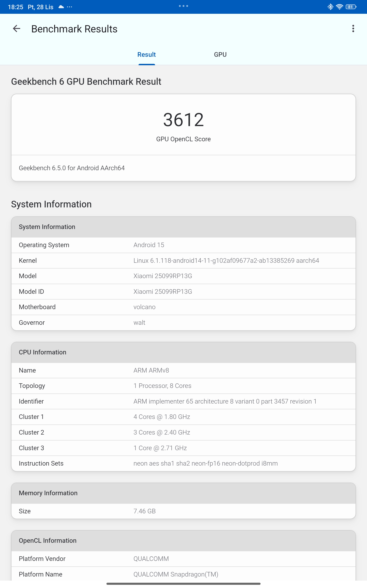
Task: Tap the battery indicator icon
Action: click(351, 7)
